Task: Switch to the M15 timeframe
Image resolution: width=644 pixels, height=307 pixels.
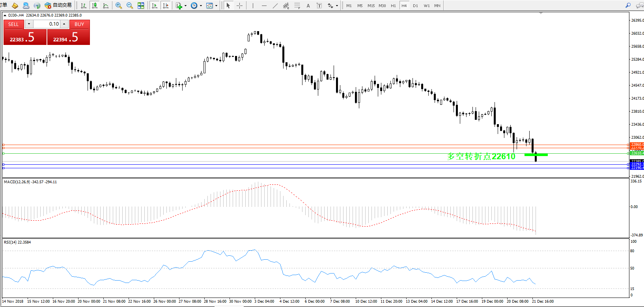Action: pos(371,6)
